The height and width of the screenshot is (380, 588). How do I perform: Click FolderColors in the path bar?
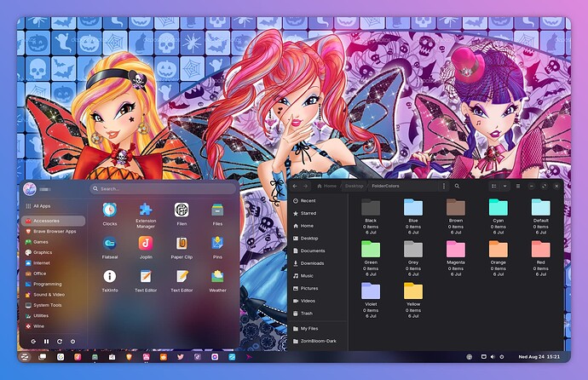click(385, 186)
